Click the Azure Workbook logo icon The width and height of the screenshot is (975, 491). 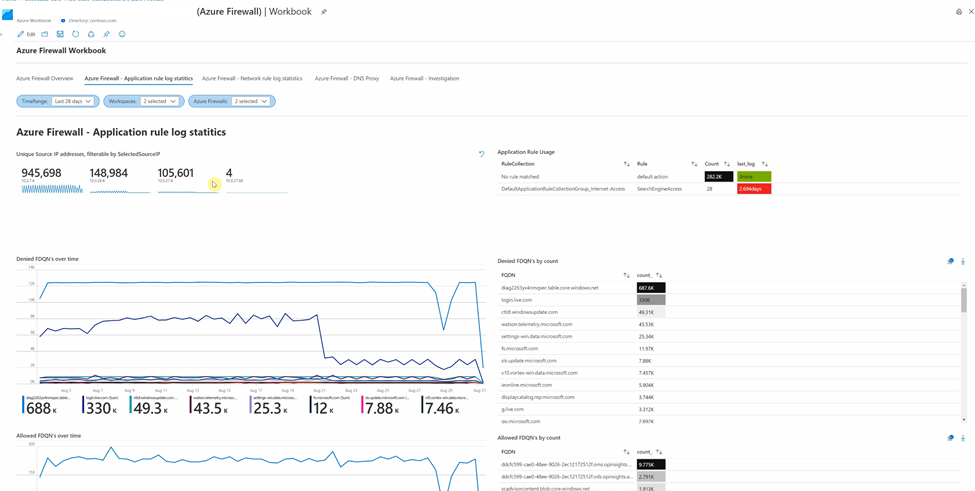click(7, 15)
